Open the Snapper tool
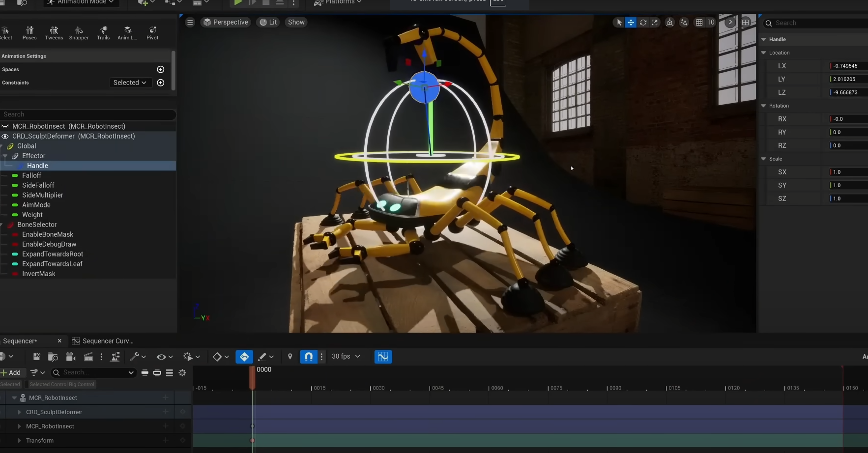 tap(79, 32)
